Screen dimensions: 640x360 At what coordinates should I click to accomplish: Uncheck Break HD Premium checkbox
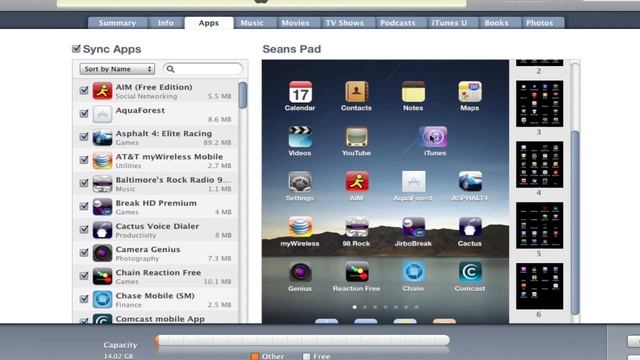coord(84,207)
